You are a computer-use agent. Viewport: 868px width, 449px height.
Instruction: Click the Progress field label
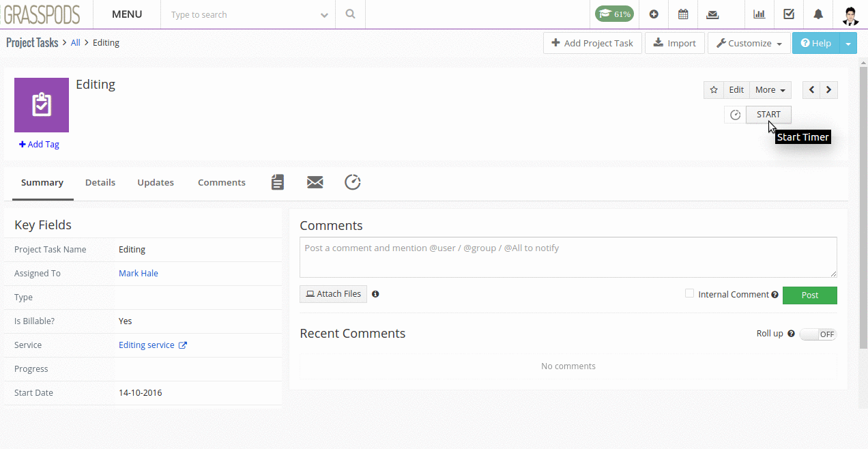pyautogui.click(x=31, y=369)
